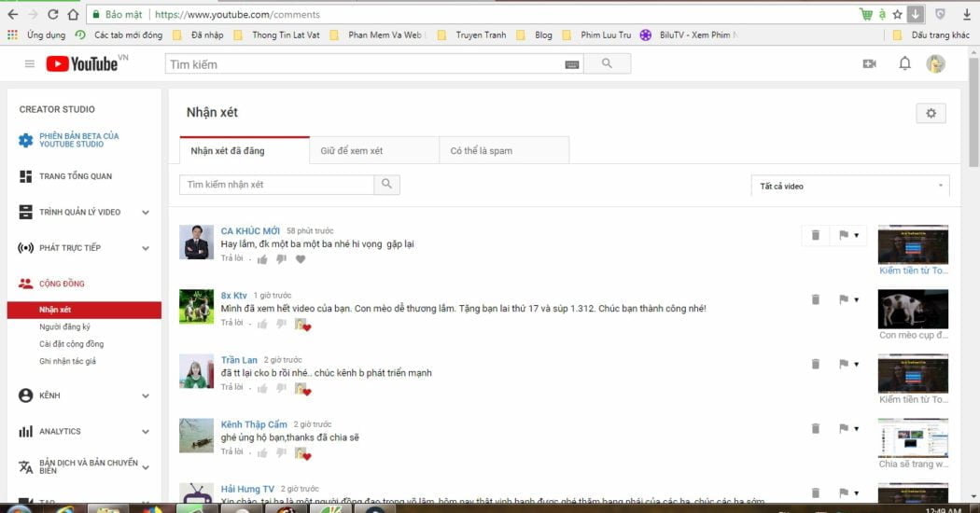
Task: Reload the page with refresh icon
Action: coord(53,14)
